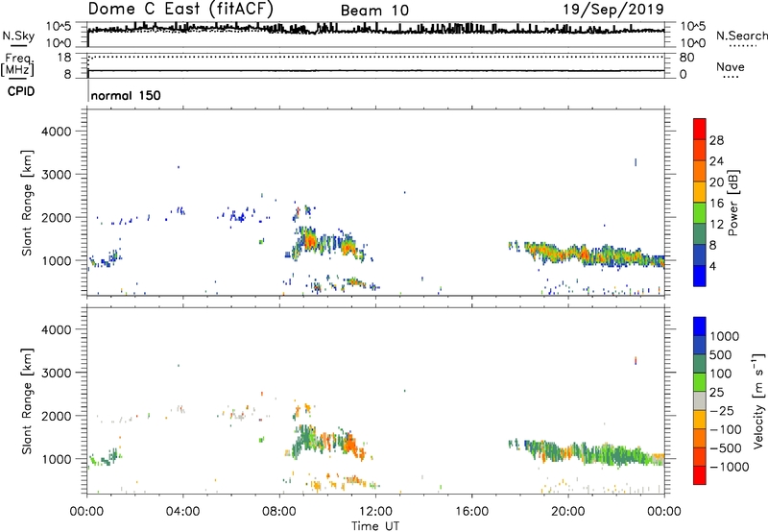The width and height of the screenshot is (768, 532).
Task: Select the "25" velocity colorbar label
Action: coord(716,393)
